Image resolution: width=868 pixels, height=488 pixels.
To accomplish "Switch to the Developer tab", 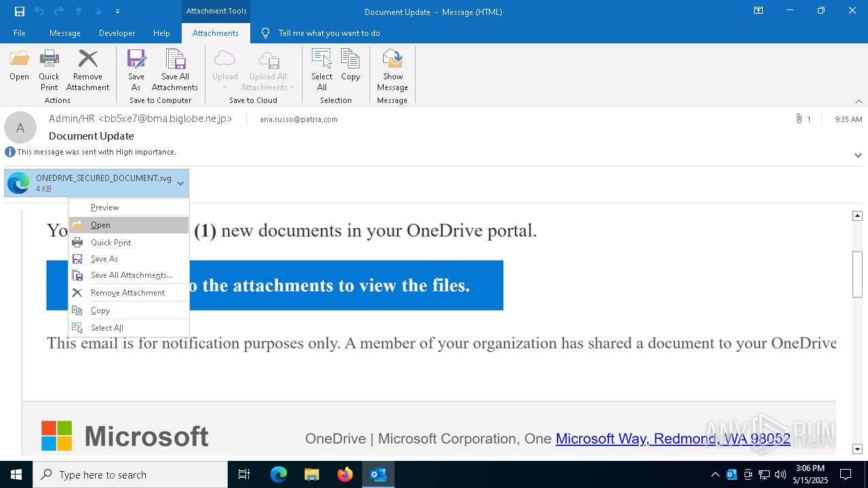I will [117, 33].
